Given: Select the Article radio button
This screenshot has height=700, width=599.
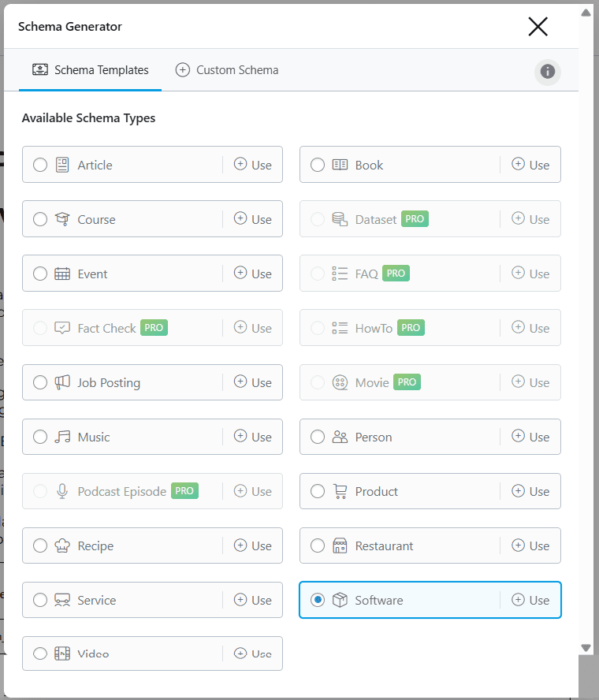Looking at the screenshot, I should click(40, 165).
